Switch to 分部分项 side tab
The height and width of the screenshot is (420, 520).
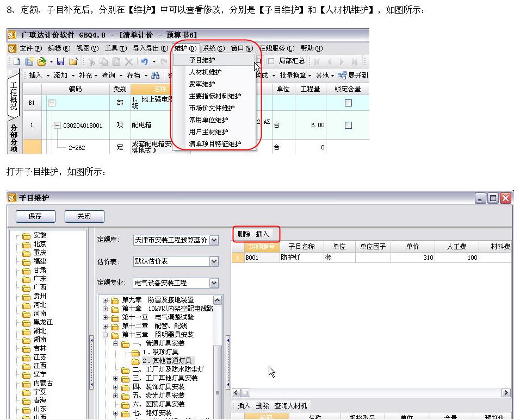(x=14, y=137)
